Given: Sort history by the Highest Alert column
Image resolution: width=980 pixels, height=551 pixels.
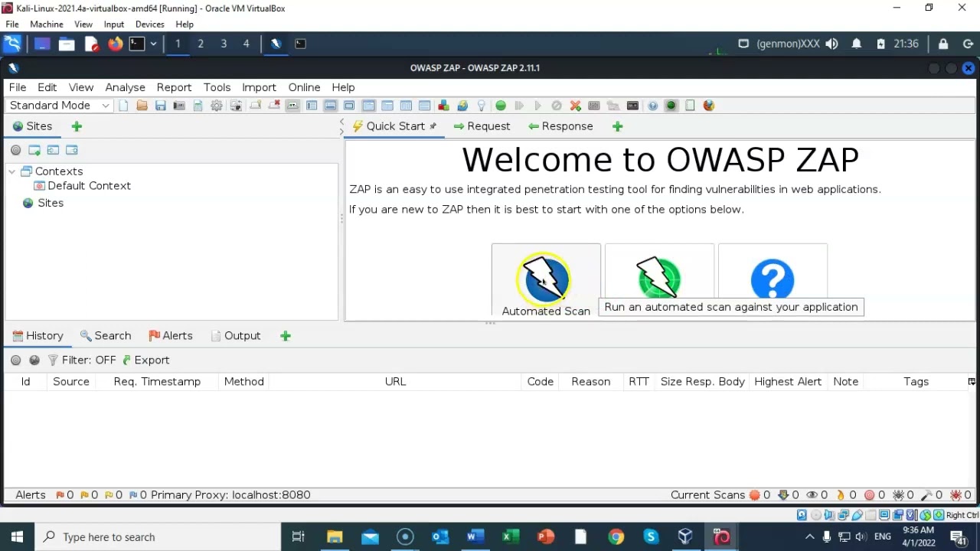Looking at the screenshot, I should pos(788,382).
